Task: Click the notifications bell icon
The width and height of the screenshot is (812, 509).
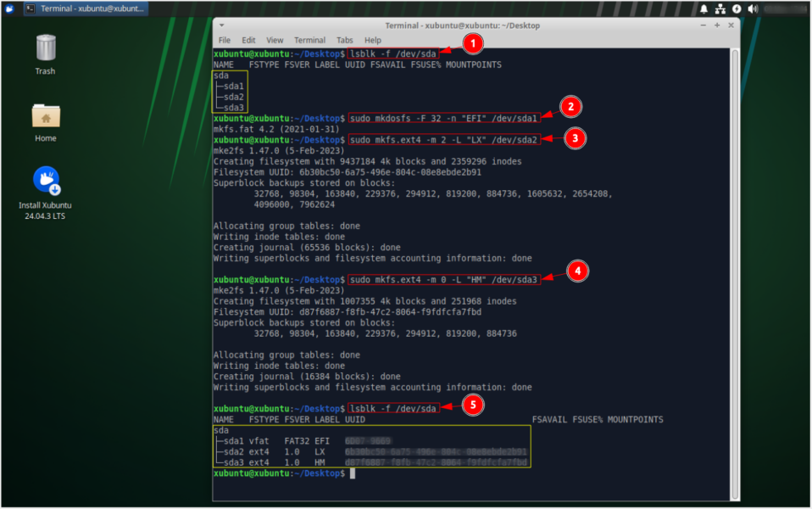Action: [704, 8]
